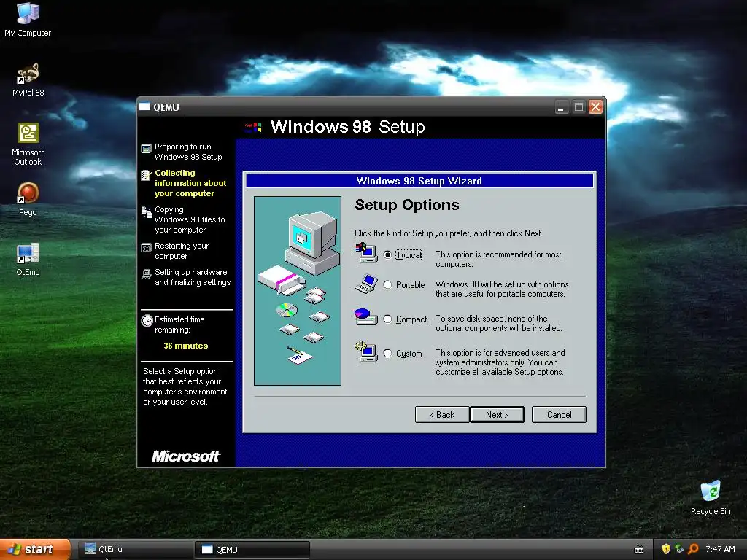This screenshot has width=747, height=560.
Task: Click the network connection tray icon
Action: pyautogui.click(x=679, y=549)
